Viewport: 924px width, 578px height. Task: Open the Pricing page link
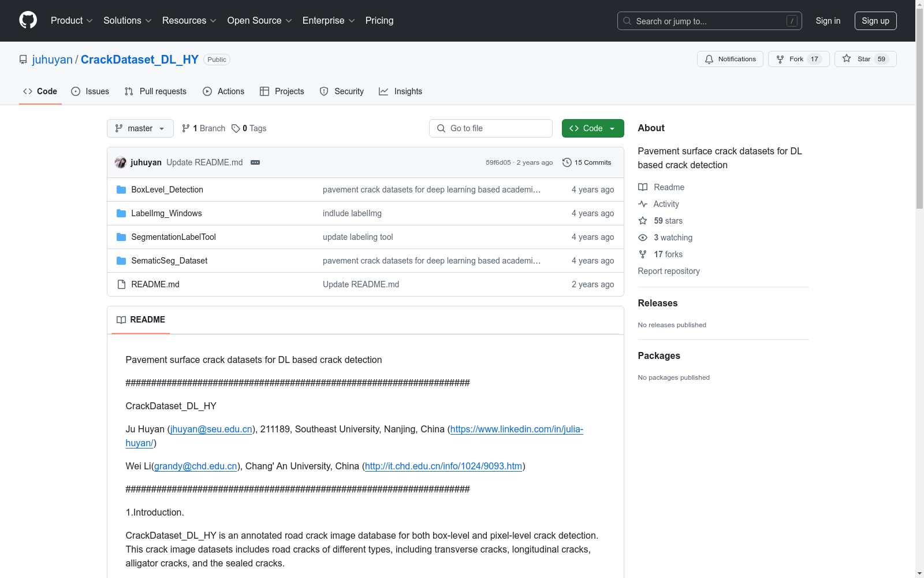tap(379, 20)
